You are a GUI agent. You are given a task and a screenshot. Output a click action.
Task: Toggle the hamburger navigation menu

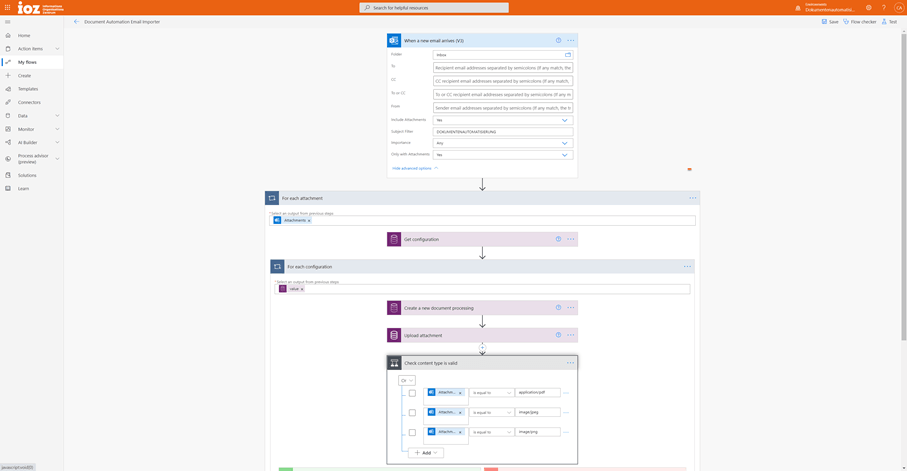8,22
